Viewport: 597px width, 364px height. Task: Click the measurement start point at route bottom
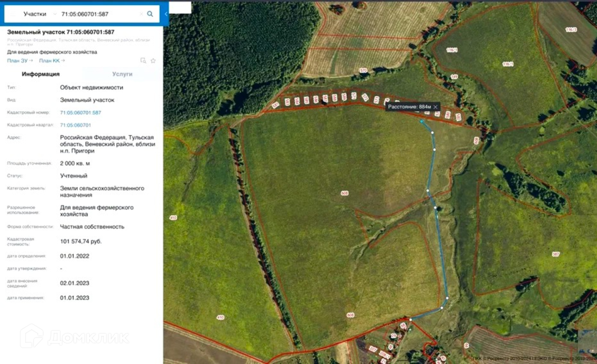pyautogui.click(x=410, y=320)
